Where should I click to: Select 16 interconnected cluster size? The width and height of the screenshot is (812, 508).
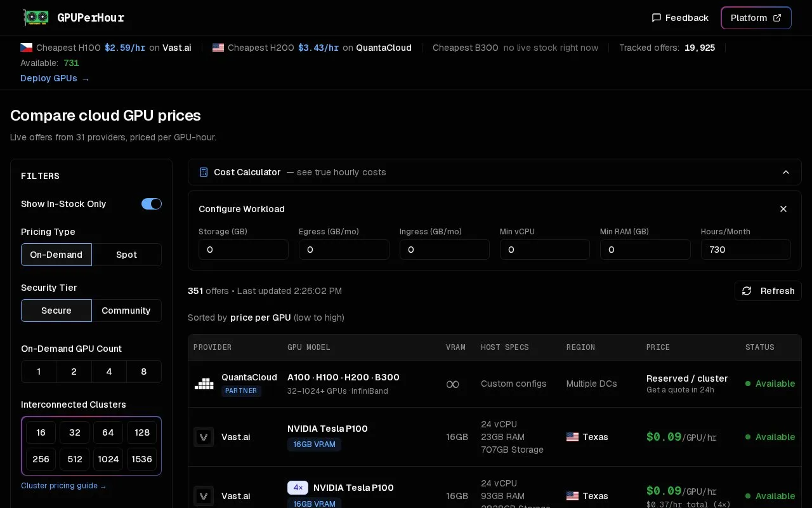(x=41, y=432)
